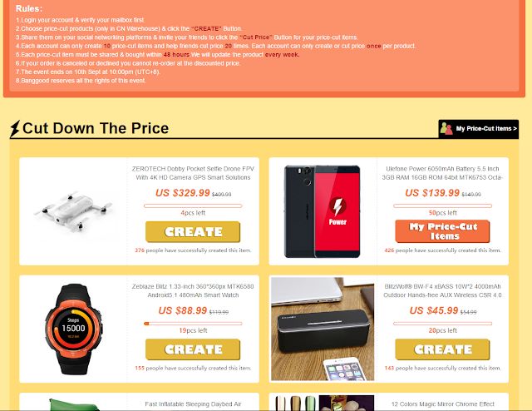The height and width of the screenshot is (411, 532).
Task: View the BlitzWolf speaker product photo
Action: pyautogui.click(x=323, y=329)
